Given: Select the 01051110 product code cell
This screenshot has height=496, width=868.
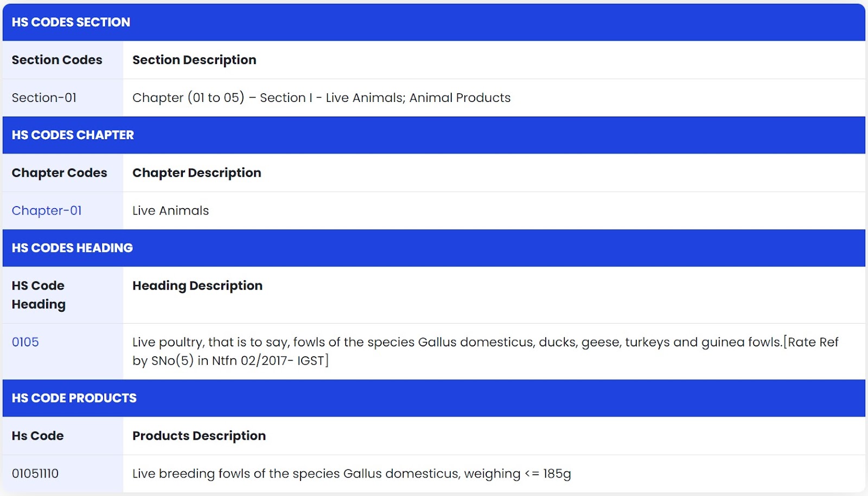Looking at the screenshot, I should 63,473.
